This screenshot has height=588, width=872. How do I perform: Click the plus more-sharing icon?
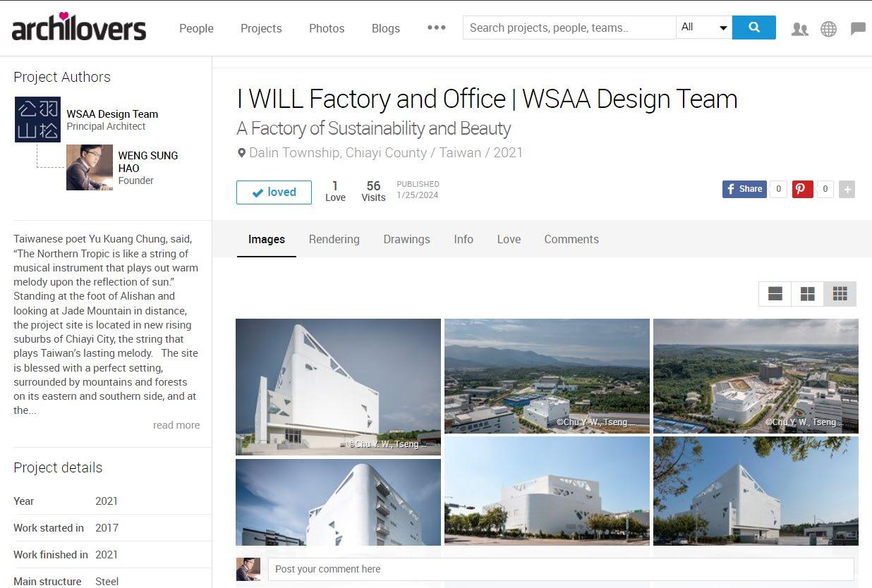[x=847, y=189]
